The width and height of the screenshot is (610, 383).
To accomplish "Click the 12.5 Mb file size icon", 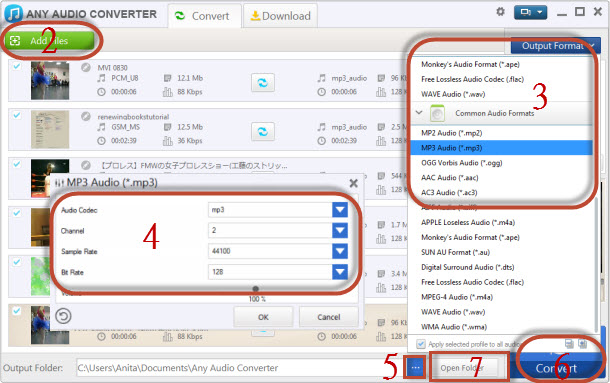I will 167,127.
